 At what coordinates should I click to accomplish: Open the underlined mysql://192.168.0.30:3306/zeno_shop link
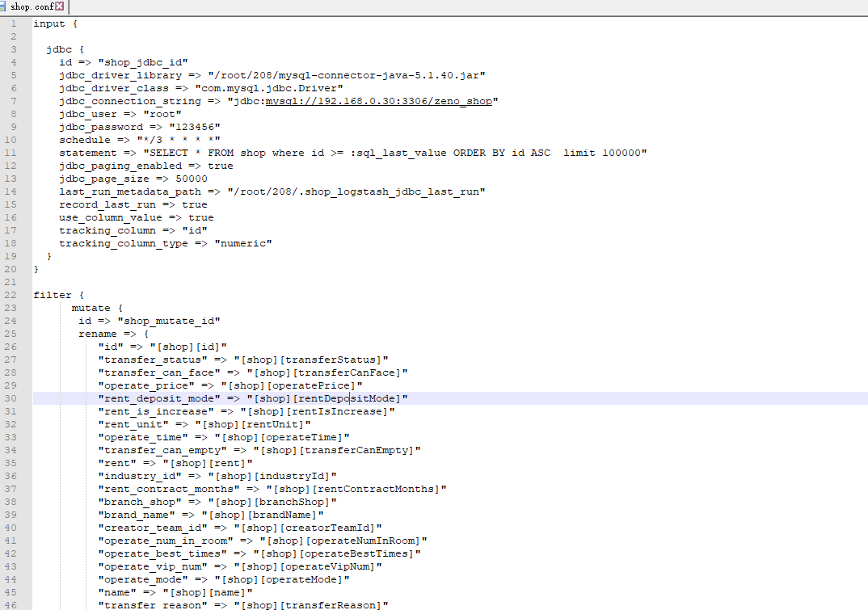(x=379, y=101)
